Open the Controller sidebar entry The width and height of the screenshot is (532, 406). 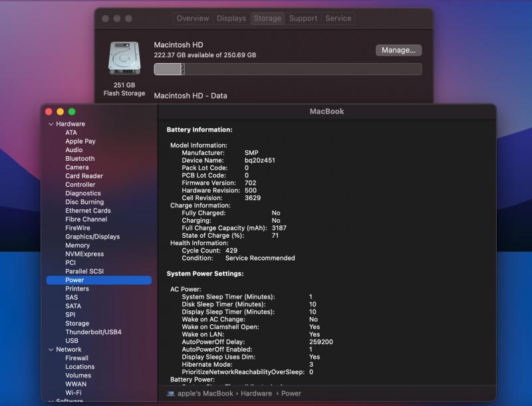click(80, 185)
